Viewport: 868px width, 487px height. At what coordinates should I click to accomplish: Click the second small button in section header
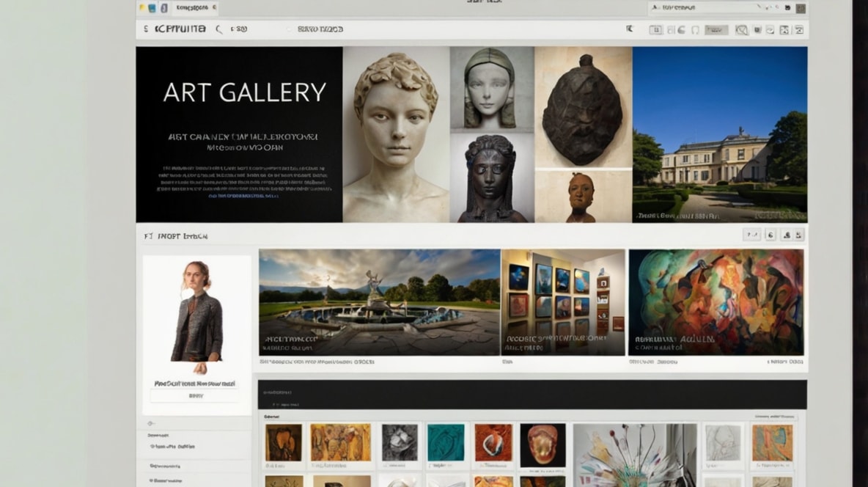[x=770, y=235]
